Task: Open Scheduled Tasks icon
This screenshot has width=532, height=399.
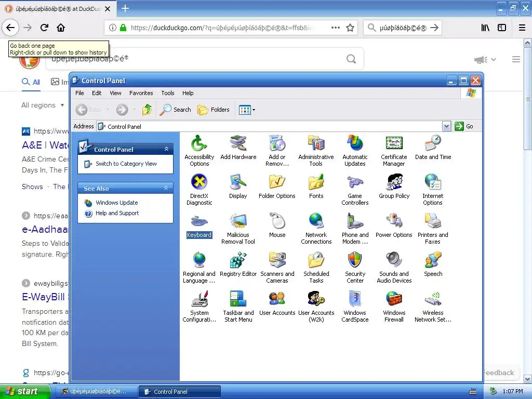Action: pyautogui.click(x=316, y=268)
